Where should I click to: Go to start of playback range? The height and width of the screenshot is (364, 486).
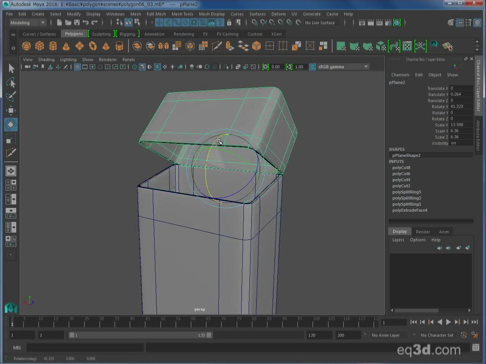pyautogui.click(x=413, y=322)
